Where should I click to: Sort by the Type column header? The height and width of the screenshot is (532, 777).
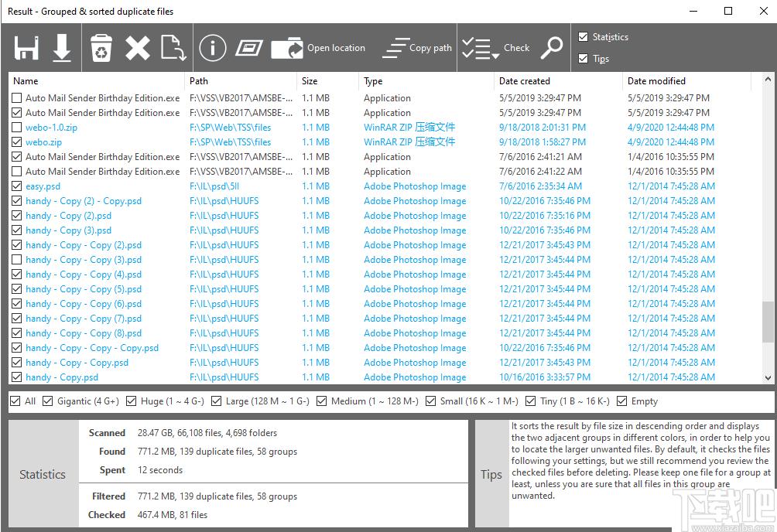(x=426, y=81)
